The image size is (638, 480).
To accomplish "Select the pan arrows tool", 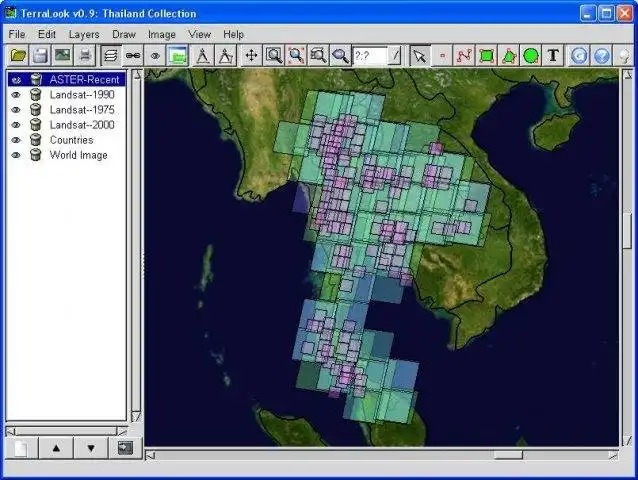I will (251, 55).
